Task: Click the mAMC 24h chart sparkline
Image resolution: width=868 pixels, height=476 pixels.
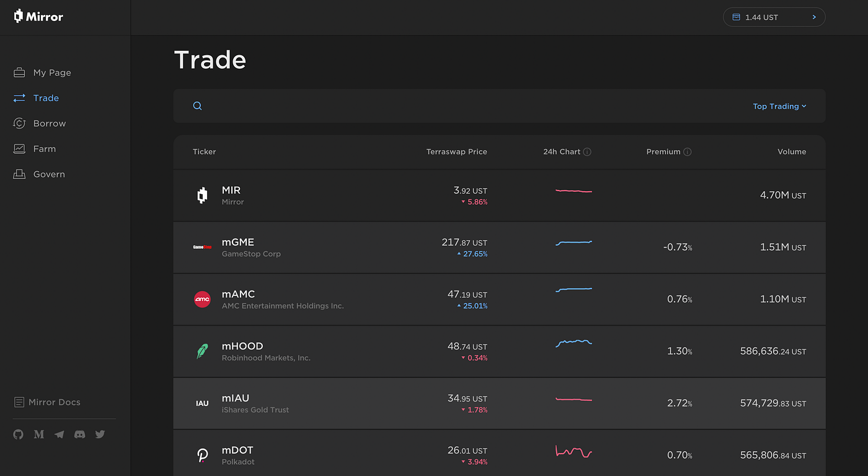Action: (x=573, y=290)
